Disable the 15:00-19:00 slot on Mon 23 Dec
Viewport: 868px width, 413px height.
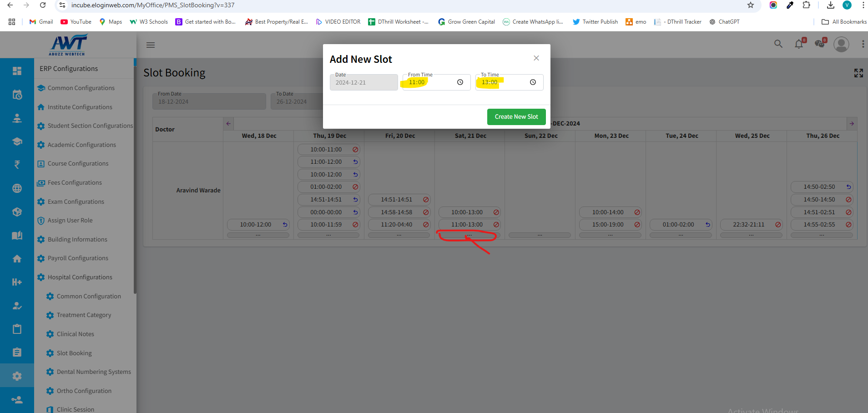coord(637,225)
